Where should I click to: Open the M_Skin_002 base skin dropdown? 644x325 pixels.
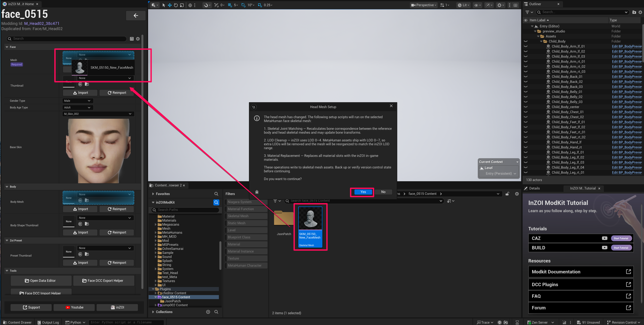pyautogui.click(x=98, y=114)
